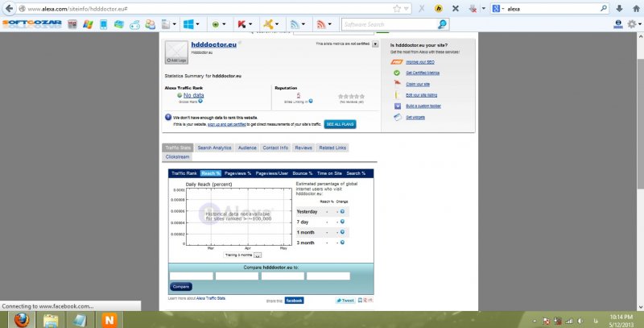Open 'Build a custom toolbar' link

click(423, 106)
